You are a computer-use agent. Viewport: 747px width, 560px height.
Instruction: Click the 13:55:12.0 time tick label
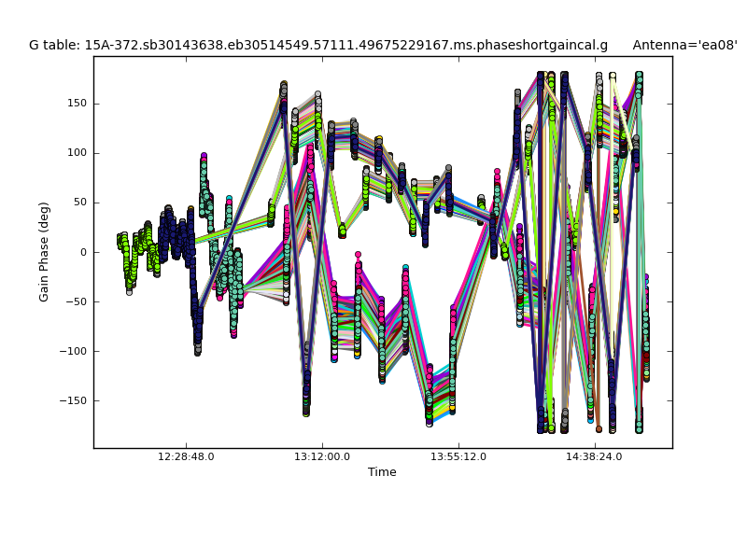459,457
